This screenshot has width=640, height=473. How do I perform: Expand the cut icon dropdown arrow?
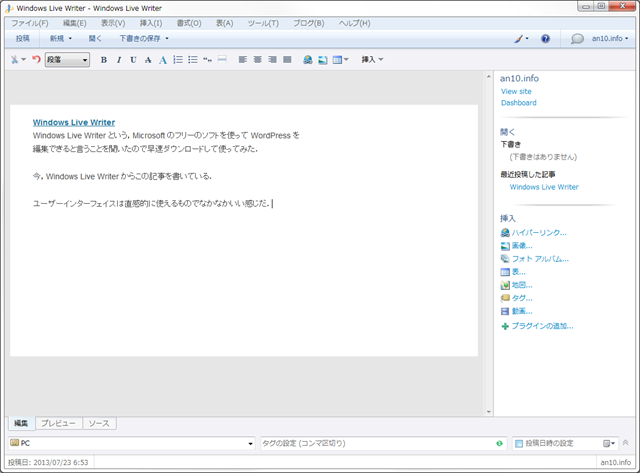click(x=24, y=60)
